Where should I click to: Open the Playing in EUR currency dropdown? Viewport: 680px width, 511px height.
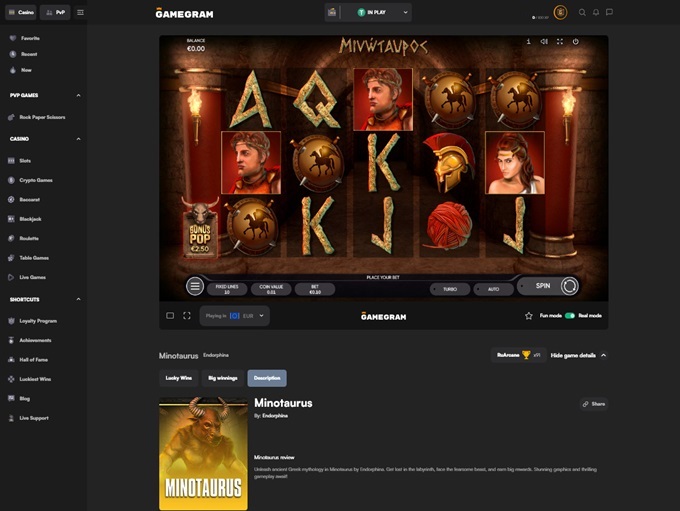[235, 316]
